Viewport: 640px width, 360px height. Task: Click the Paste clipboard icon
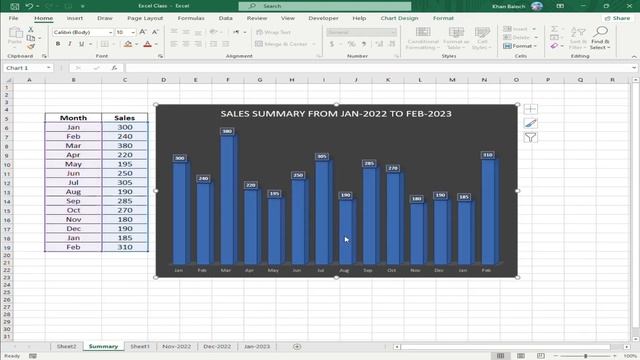coord(15,33)
